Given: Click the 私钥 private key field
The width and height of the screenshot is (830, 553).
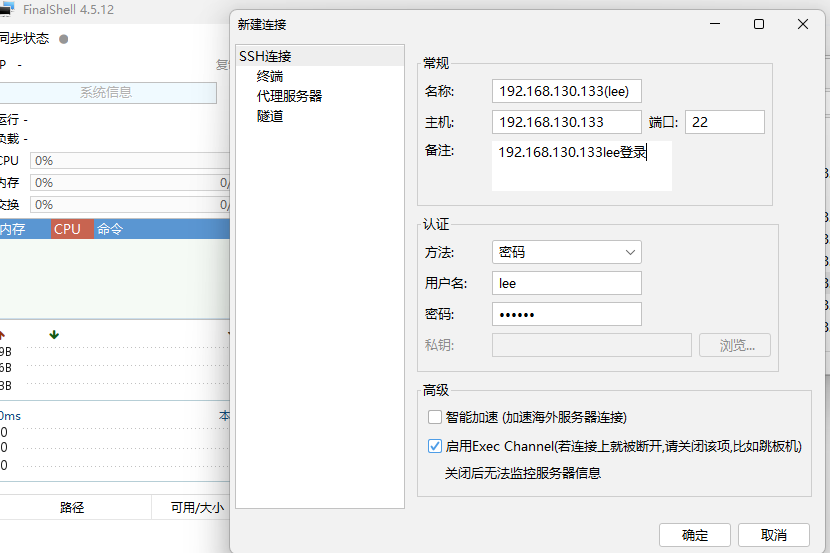Looking at the screenshot, I should [591, 345].
